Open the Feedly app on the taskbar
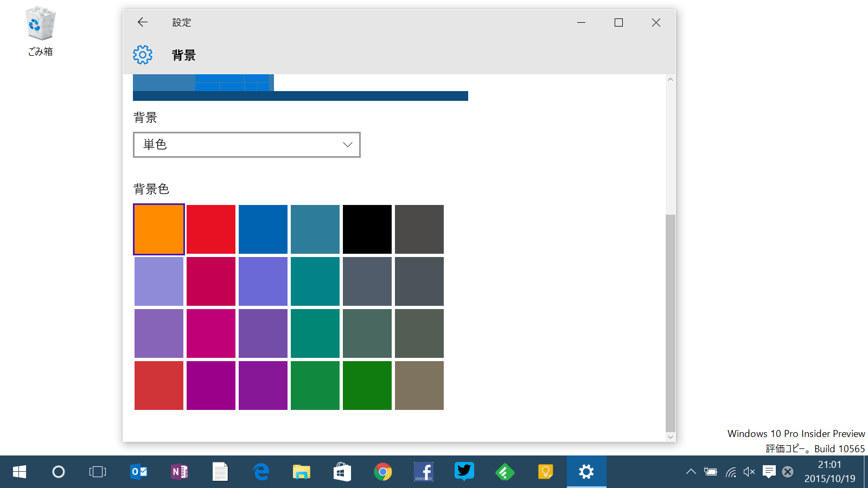This screenshot has width=868, height=488. tap(505, 472)
